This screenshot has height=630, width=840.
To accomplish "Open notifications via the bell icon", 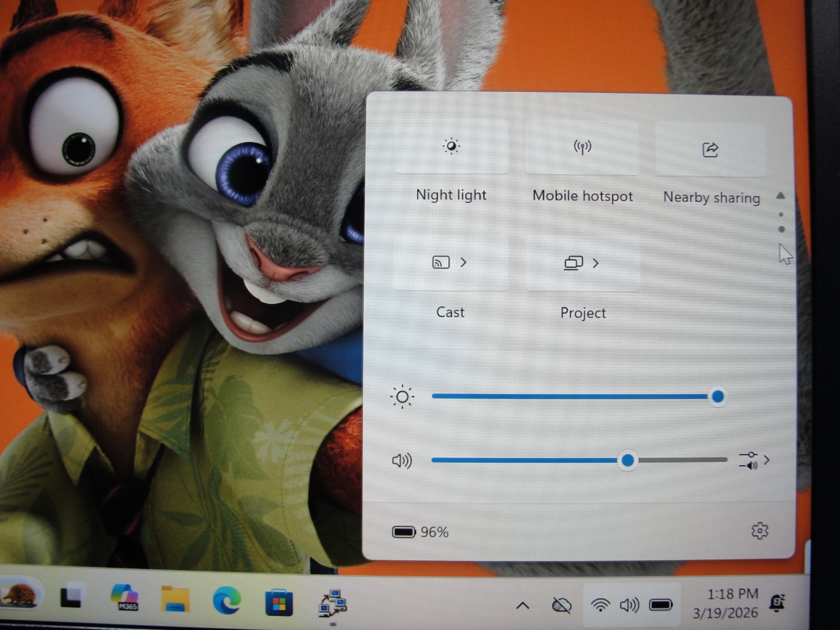I will click(777, 603).
